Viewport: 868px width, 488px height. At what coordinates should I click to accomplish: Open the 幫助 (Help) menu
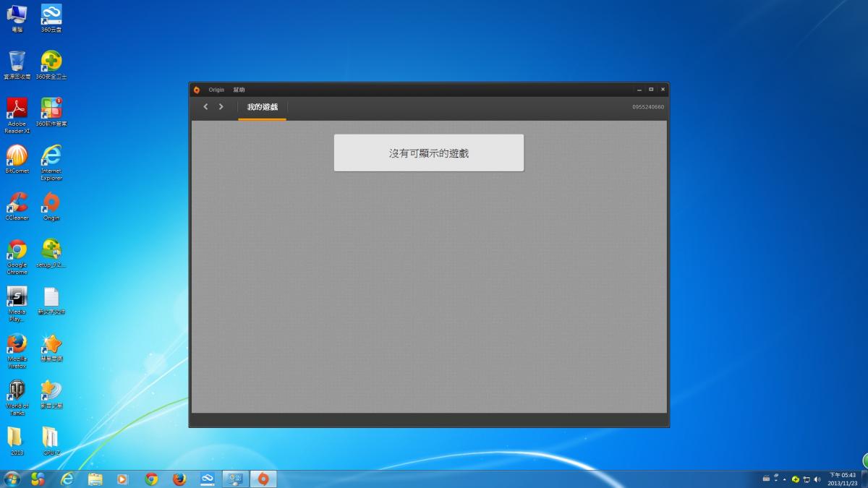[239, 90]
